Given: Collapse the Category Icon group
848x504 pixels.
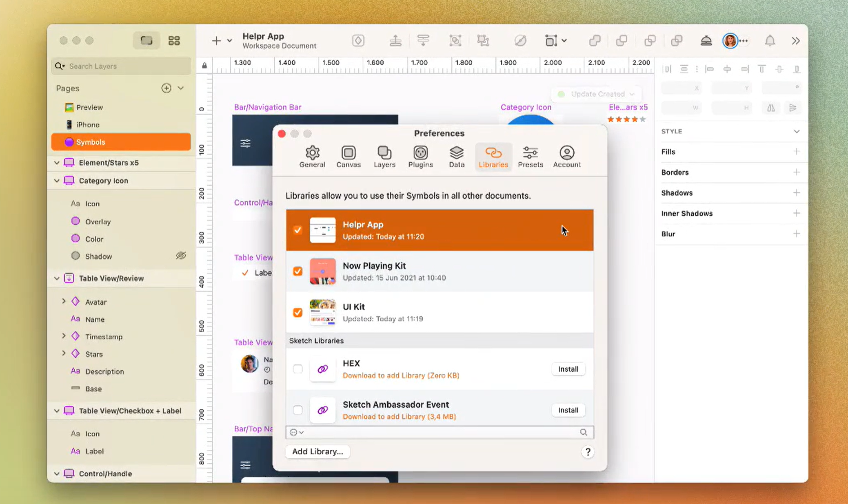Looking at the screenshot, I should [57, 181].
